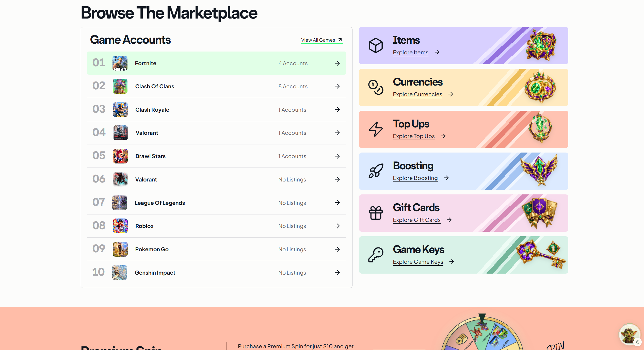Screen dimensions: 644x350
Task: Toggle the light/dark theme sun icon
Action: [x=637, y=342]
